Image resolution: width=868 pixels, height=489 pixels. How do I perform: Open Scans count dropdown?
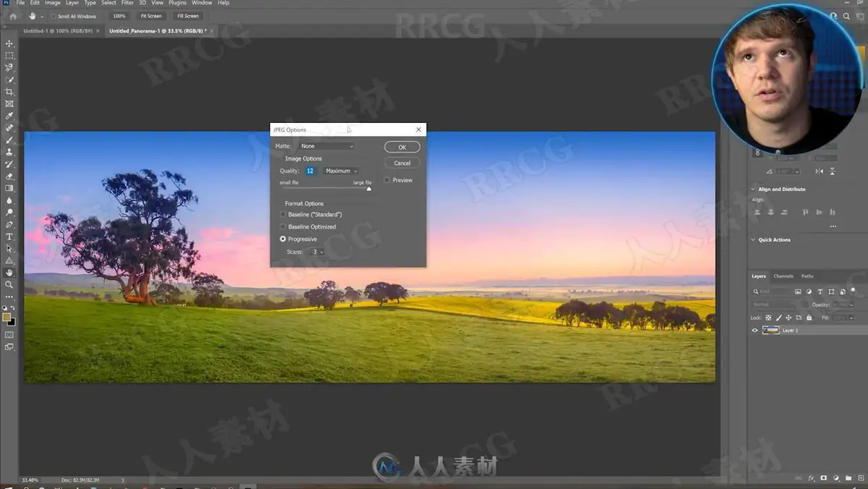tap(317, 252)
